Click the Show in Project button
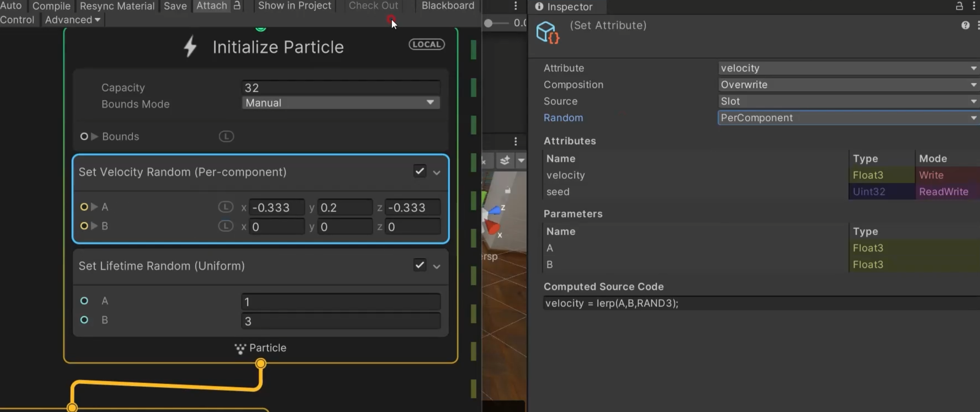Viewport: 980px width, 412px height. pyautogui.click(x=295, y=5)
